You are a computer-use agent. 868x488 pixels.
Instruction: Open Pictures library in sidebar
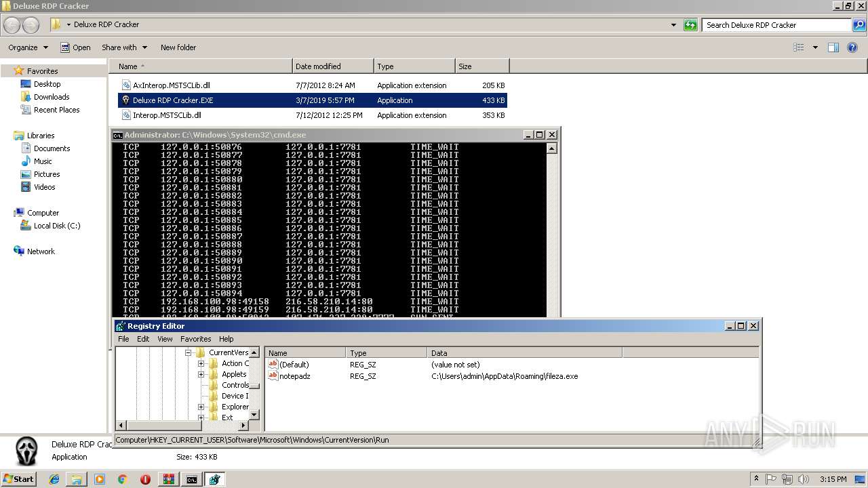tap(47, 174)
